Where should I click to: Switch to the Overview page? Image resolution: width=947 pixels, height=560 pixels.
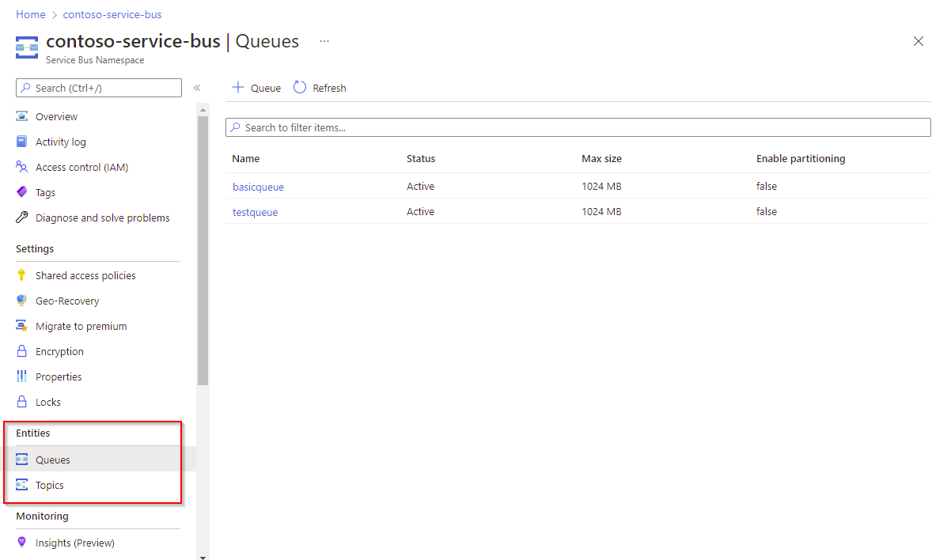55,116
